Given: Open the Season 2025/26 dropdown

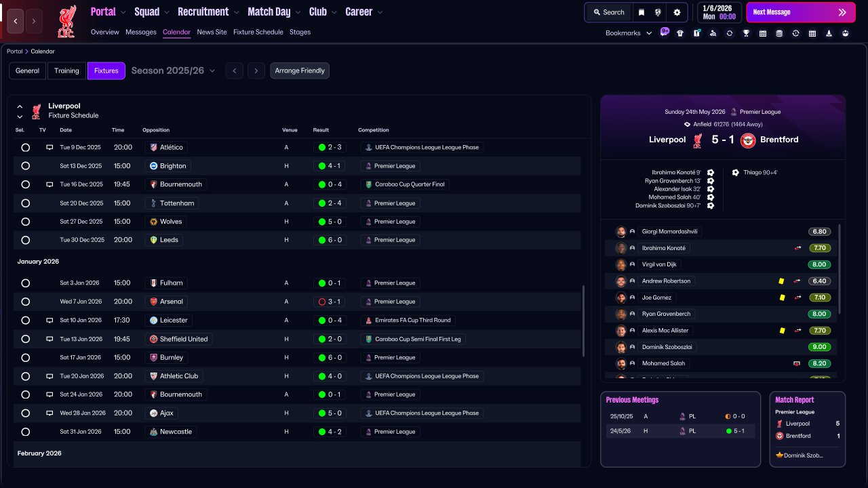Looking at the screenshot, I should (x=173, y=70).
